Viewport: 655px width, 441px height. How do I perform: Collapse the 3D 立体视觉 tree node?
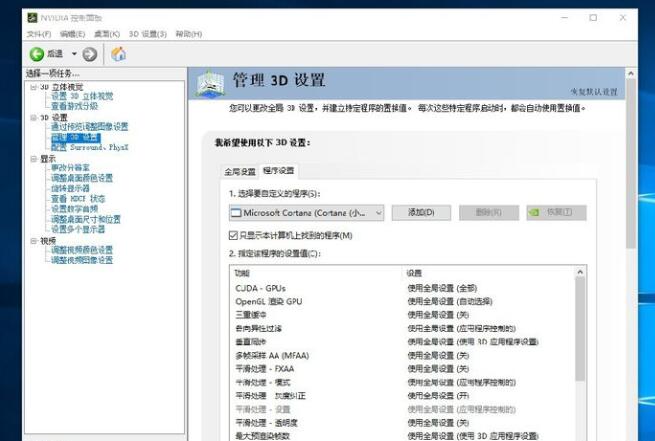33,87
